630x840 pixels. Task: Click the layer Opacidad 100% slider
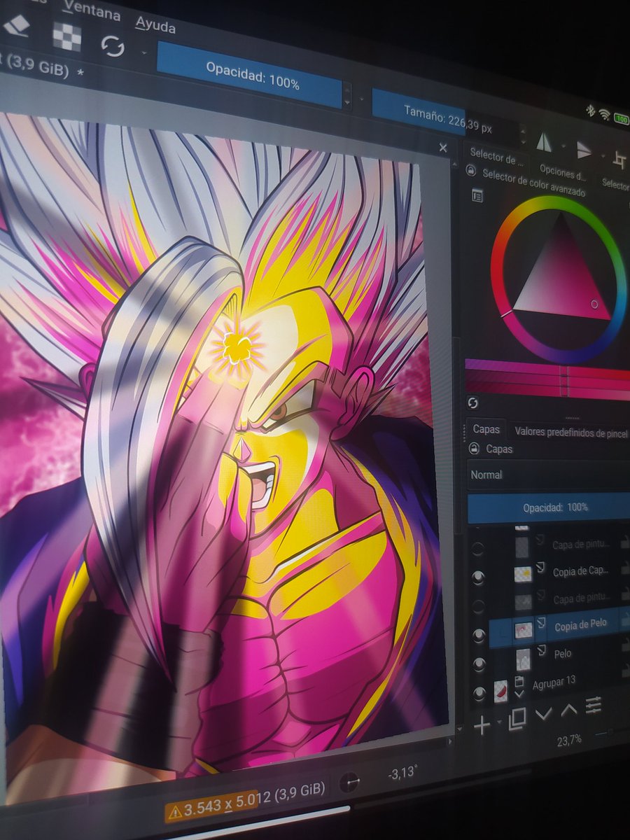click(x=548, y=507)
